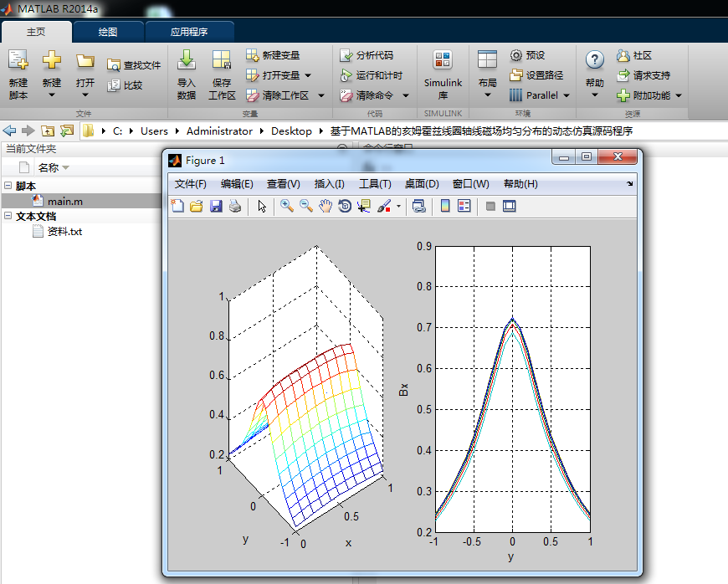Open the Help (帮助) button

(x=595, y=74)
